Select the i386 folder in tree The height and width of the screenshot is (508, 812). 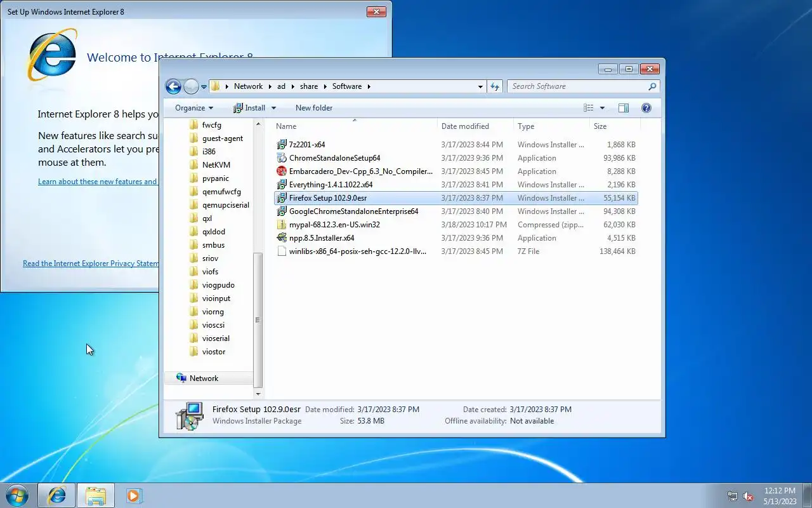[203, 152]
